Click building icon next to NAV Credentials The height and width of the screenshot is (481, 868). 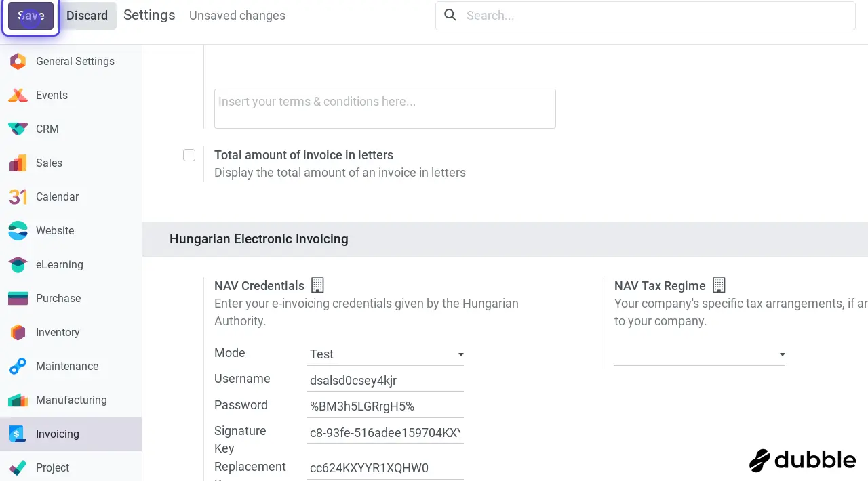pos(317,285)
